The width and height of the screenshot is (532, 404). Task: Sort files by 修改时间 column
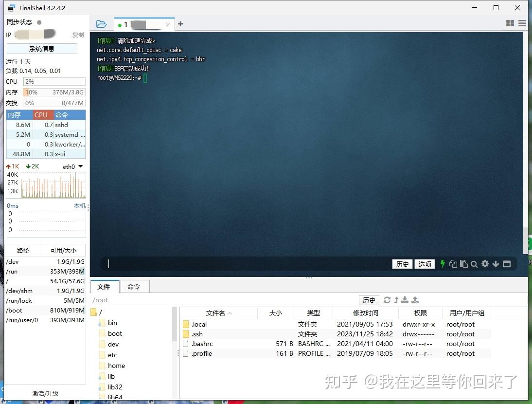[x=365, y=313]
